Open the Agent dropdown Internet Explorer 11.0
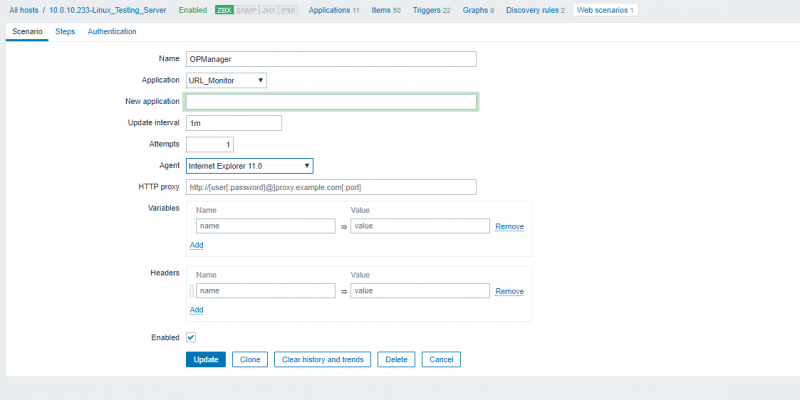This screenshot has width=800, height=400. [249, 166]
